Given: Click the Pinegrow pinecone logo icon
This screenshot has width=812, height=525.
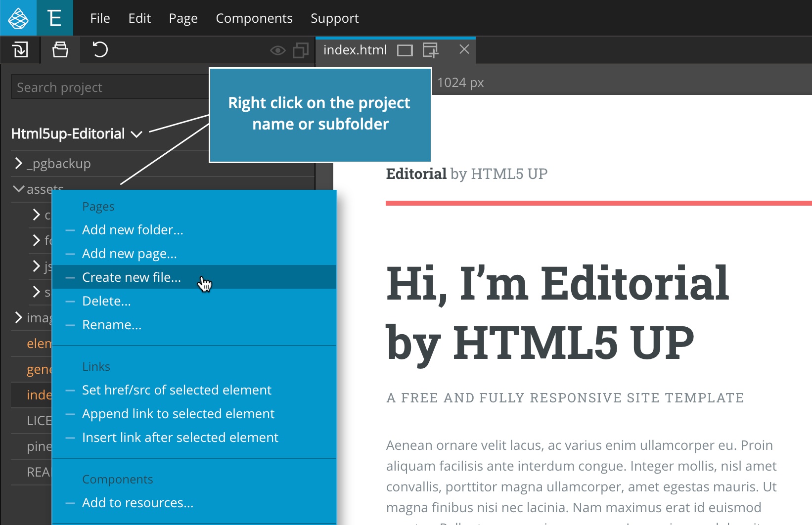Looking at the screenshot, I should click(18, 18).
